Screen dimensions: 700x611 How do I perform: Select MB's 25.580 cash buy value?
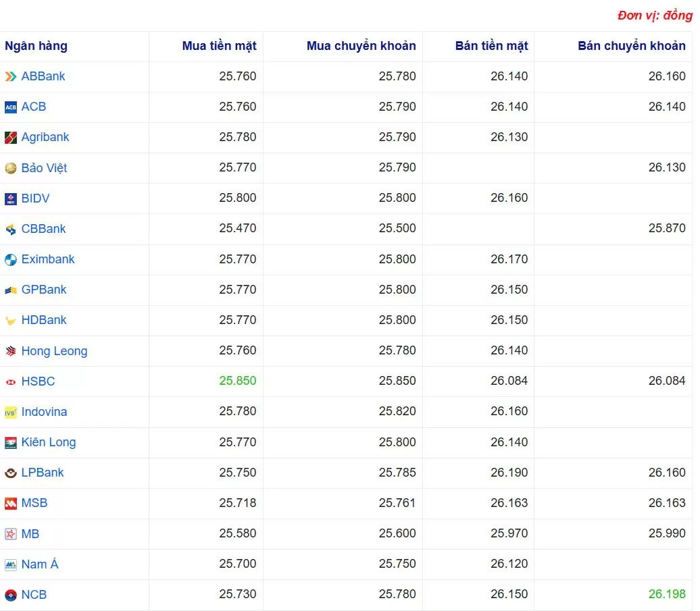point(238,533)
